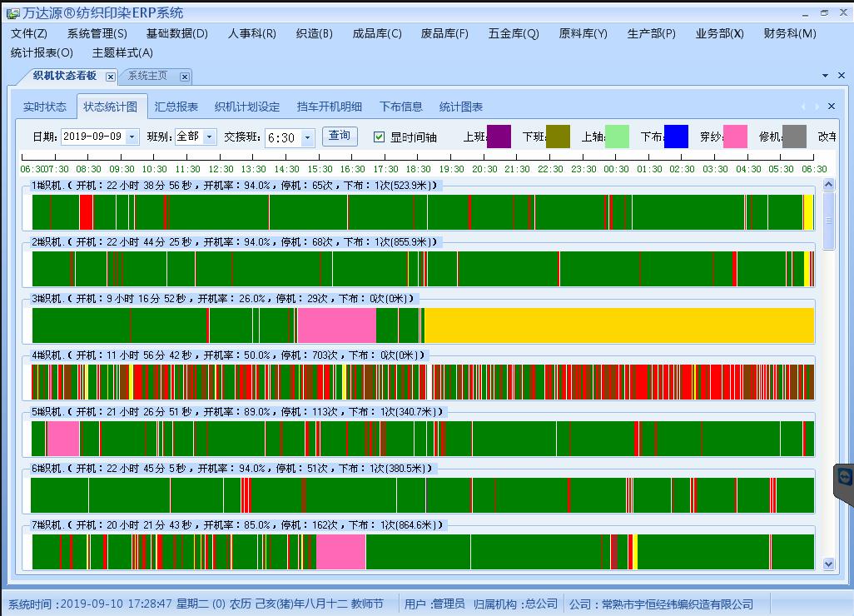Expand the 班别 shift dropdown
This screenshot has width=854, height=616.
[209, 137]
